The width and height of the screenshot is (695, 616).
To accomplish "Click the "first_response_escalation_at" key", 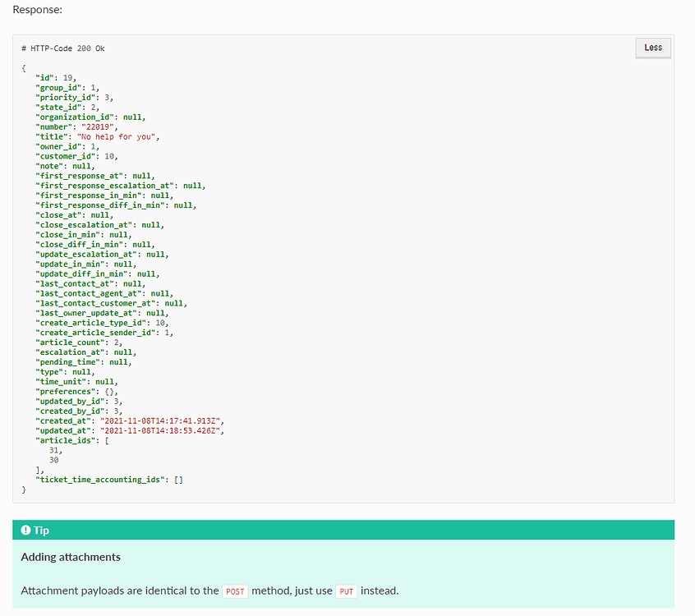I will [x=107, y=186].
